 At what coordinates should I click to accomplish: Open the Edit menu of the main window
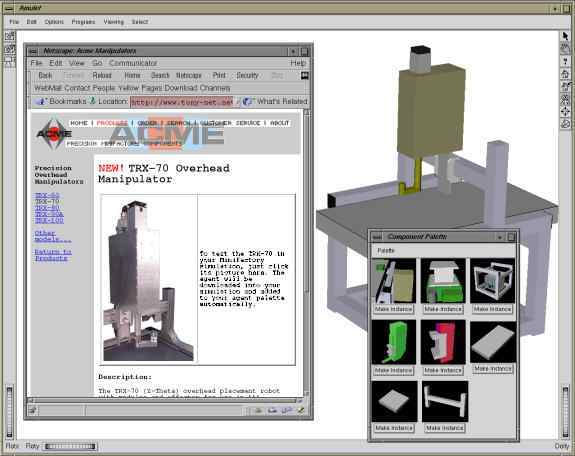(x=32, y=22)
